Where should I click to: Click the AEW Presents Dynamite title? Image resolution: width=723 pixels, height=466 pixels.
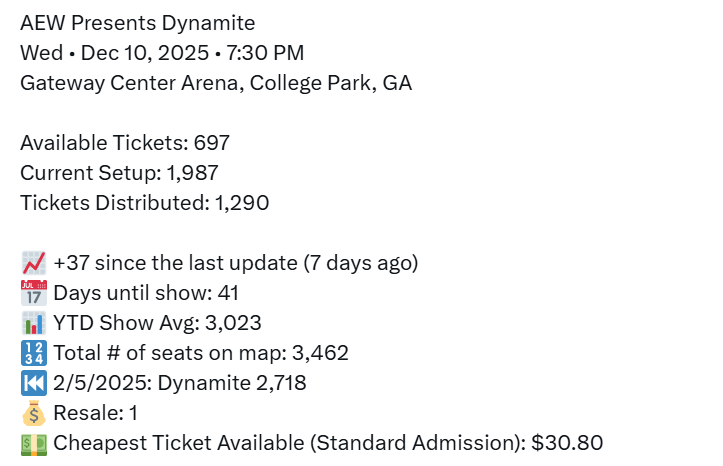pos(137,23)
